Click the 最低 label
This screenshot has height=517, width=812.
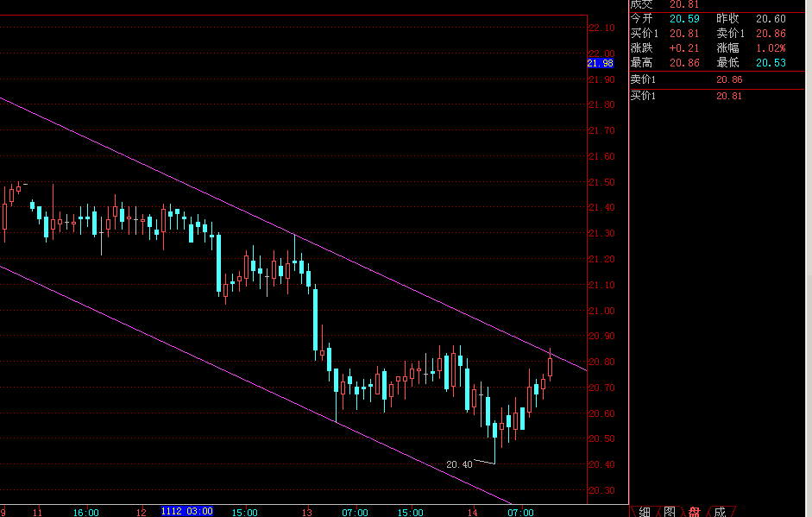(727, 63)
